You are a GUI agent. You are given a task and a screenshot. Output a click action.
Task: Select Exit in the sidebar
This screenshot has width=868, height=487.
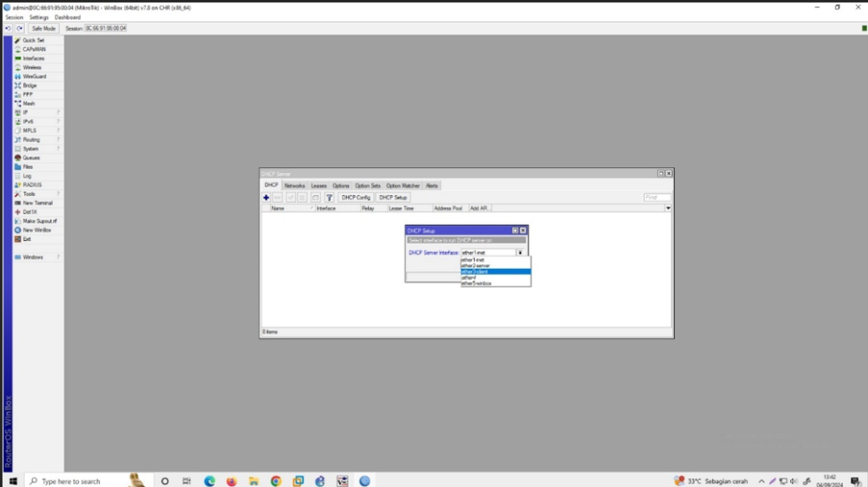tap(38, 239)
